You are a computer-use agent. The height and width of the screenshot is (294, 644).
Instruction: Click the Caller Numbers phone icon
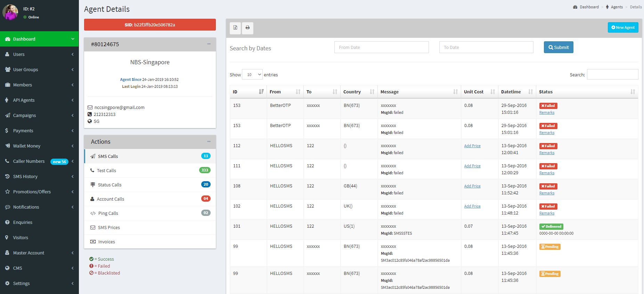click(7, 161)
